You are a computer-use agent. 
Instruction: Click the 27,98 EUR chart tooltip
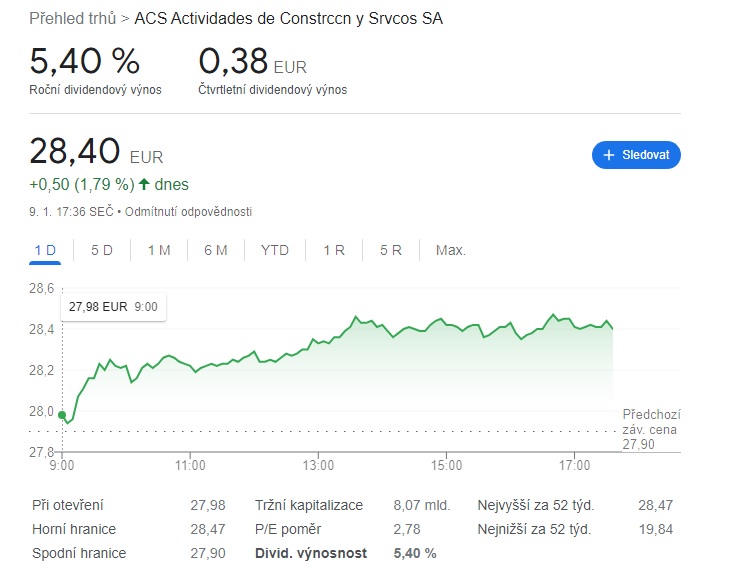(113, 308)
